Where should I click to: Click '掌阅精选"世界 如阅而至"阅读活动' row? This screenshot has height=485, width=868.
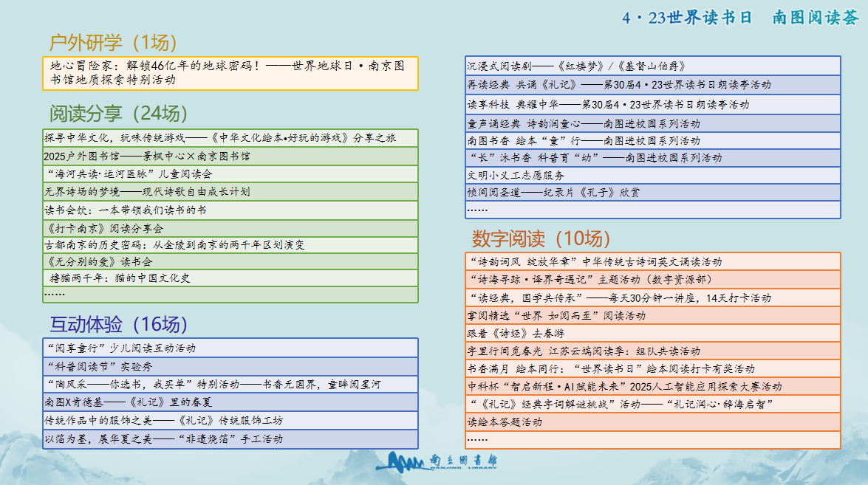pos(653,316)
